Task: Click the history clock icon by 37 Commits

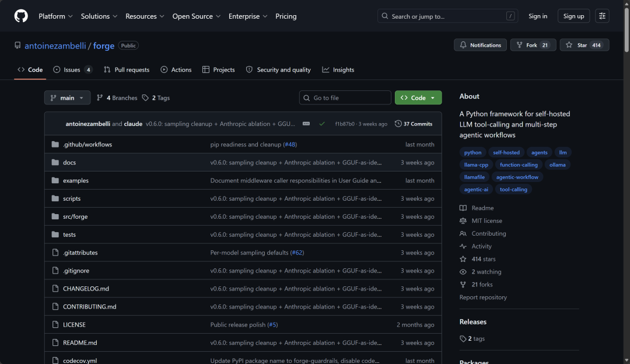Action: pyautogui.click(x=398, y=124)
